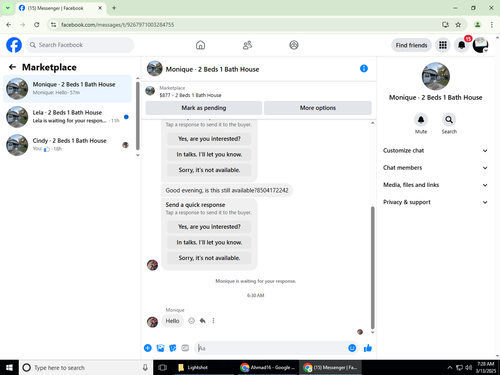
Task: Send lower 'Sorry, it's not available.' response
Action: (209, 258)
